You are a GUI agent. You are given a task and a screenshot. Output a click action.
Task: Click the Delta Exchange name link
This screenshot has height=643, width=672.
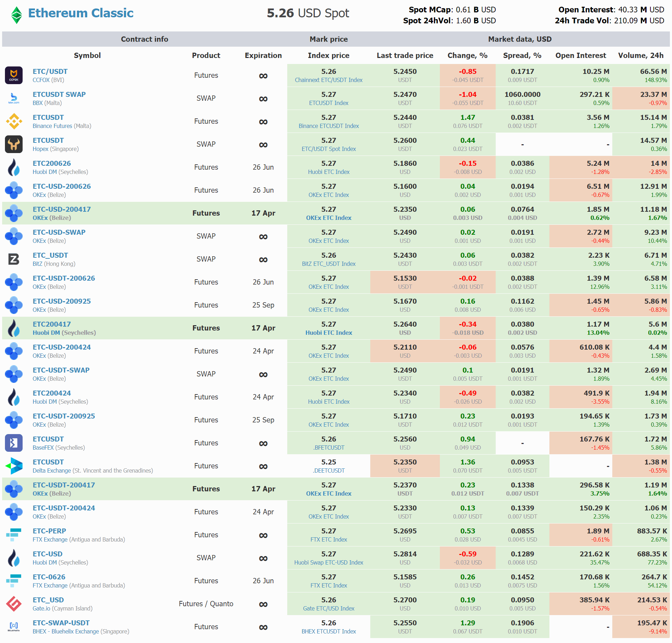[x=52, y=470]
